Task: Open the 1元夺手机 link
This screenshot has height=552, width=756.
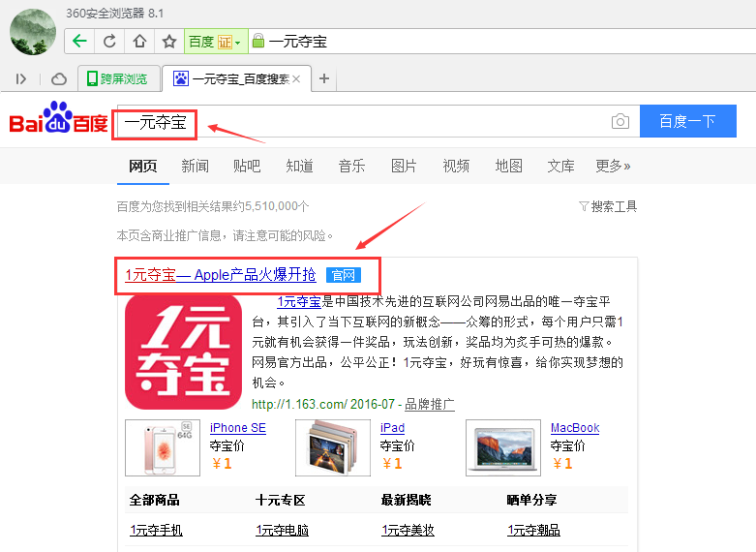Action: tap(156, 531)
